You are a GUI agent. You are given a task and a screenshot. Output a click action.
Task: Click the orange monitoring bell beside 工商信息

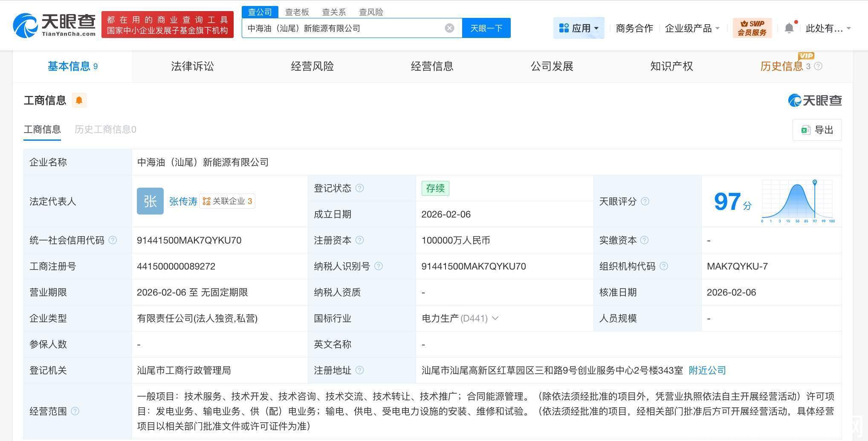[x=79, y=100]
